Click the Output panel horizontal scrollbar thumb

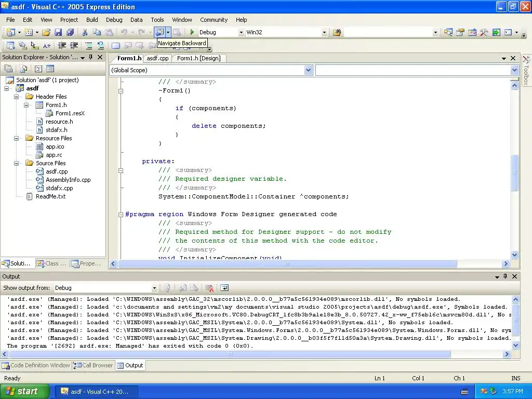(x=230, y=354)
